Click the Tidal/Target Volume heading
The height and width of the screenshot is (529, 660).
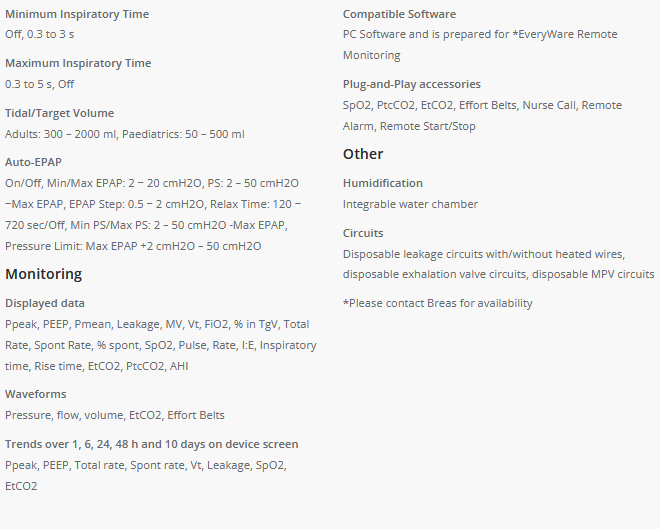pyautogui.click(x=59, y=113)
